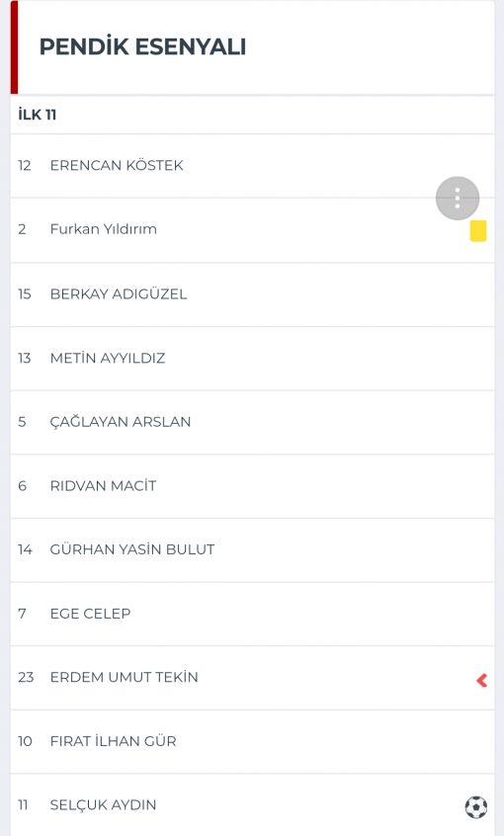
Task: Click jersey number 12 in the lineup
Action: click(25, 165)
